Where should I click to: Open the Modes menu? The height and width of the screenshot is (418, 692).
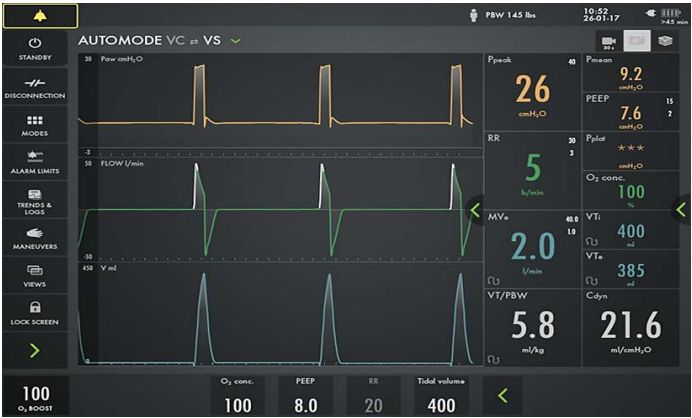coord(35,125)
